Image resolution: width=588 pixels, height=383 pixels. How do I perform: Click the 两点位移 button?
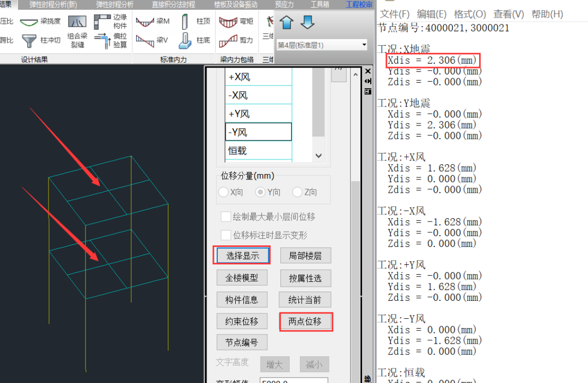click(305, 321)
